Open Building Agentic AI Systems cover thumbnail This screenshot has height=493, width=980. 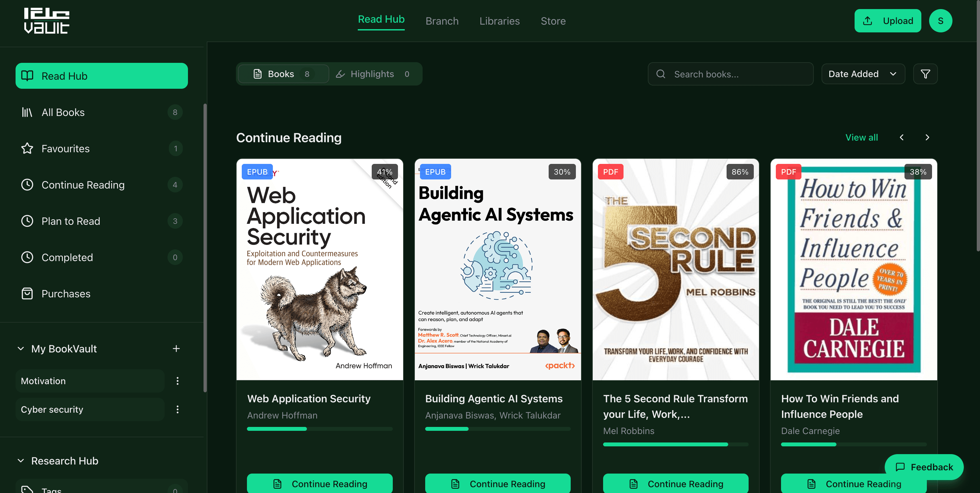[x=497, y=269]
